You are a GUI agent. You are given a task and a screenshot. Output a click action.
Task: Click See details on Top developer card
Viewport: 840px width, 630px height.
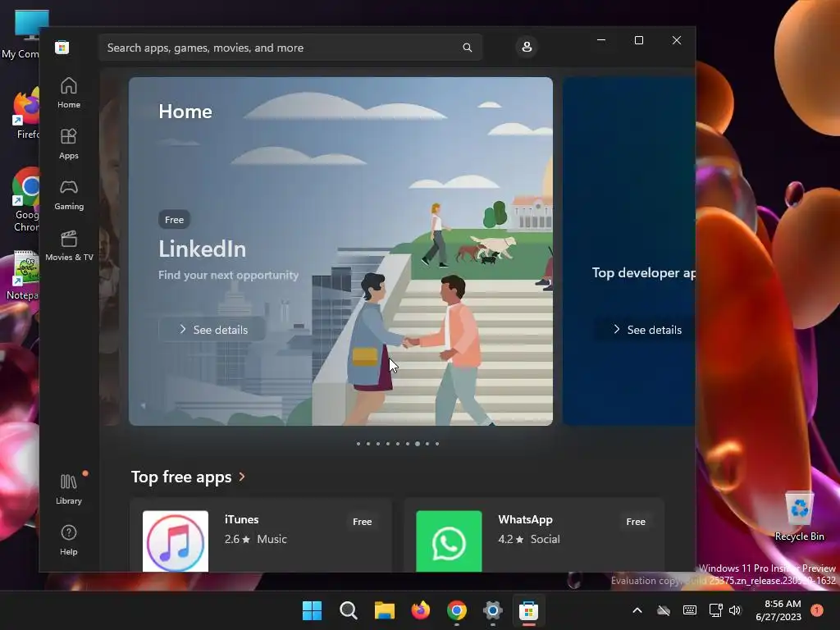pos(646,330)
